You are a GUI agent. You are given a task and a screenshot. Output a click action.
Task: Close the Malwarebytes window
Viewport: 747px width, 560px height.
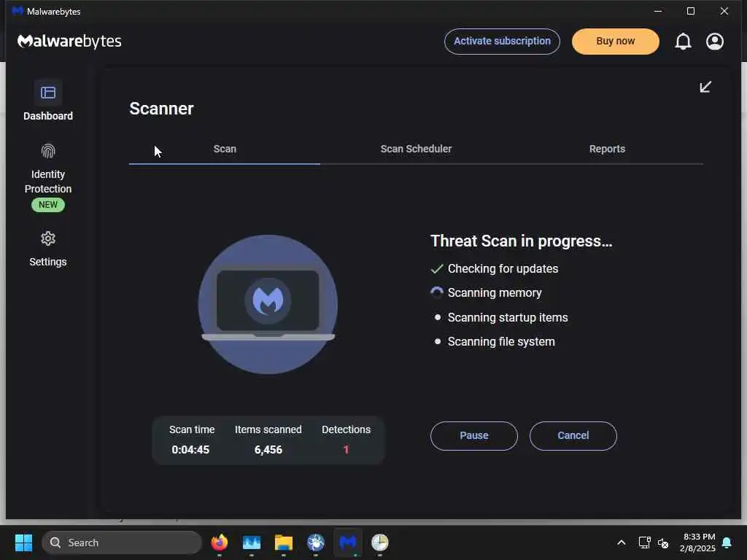pos(724,11)
